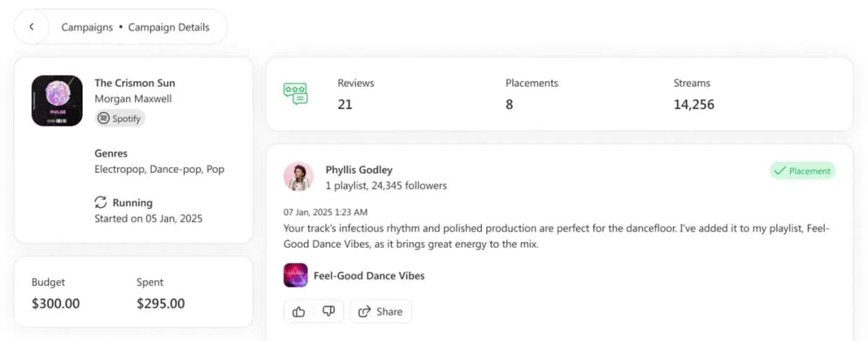Share Phyllis Godley's review
This screenshot has width=868, height=341.
tap(380, 311)
